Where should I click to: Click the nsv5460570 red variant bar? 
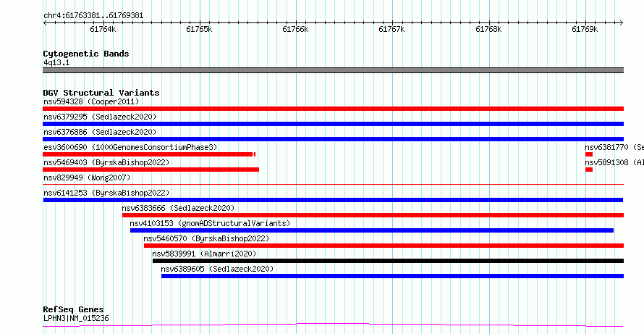point(384,246)
